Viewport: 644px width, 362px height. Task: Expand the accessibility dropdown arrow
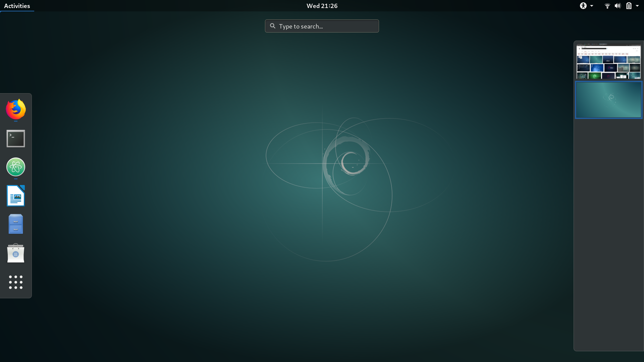pos(592,6)
